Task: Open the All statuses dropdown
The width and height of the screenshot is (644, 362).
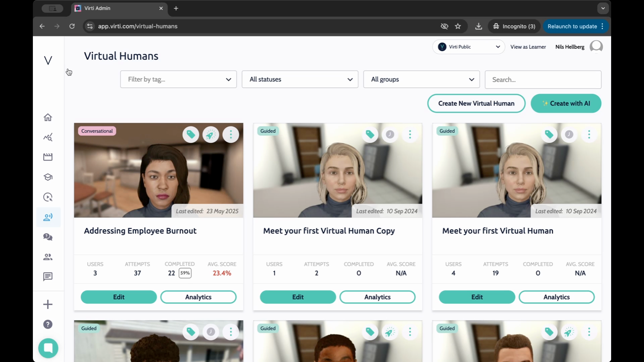Action: (300, 79)
